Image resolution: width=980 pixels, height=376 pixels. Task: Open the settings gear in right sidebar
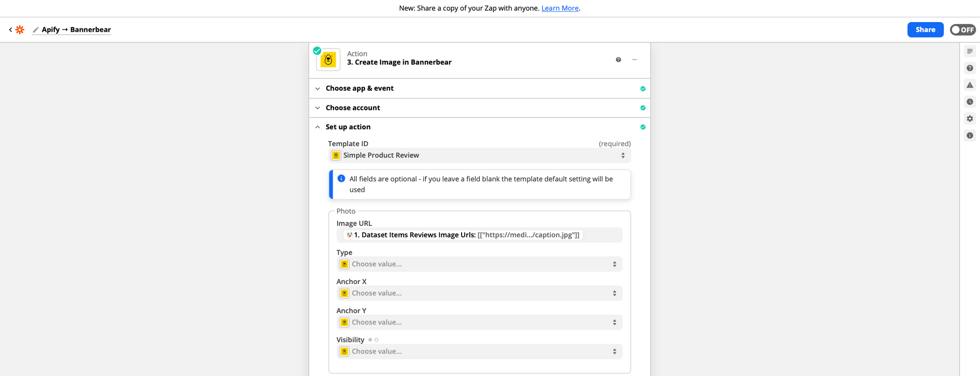click(x=970, y=119)
